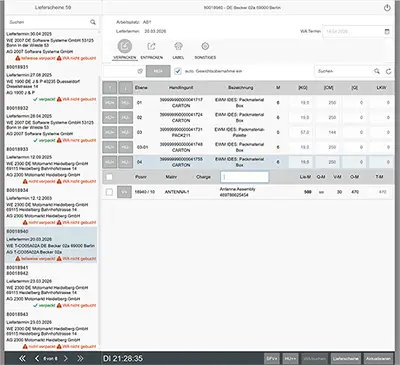This screenshot has height=365, width=400.
Task: Go to last page of deliveries
Action: click(x=80, y=358)
